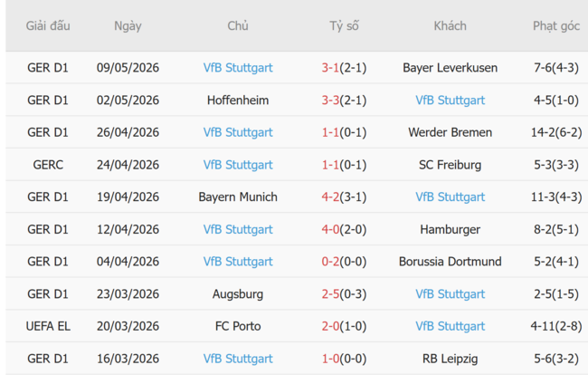Open VfB Stuttgart away link in FC Porto row
The height and width of the screenshot is (384, 588).
[x=450, y=326]
